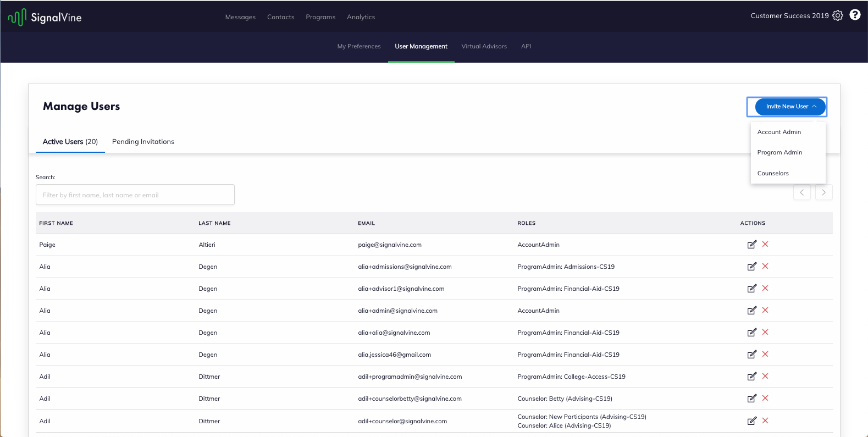Image resolution: width=868 pixels, height=437 pixels.
Task: Click the EMAIL column header
Action: [x=366, y=223]
